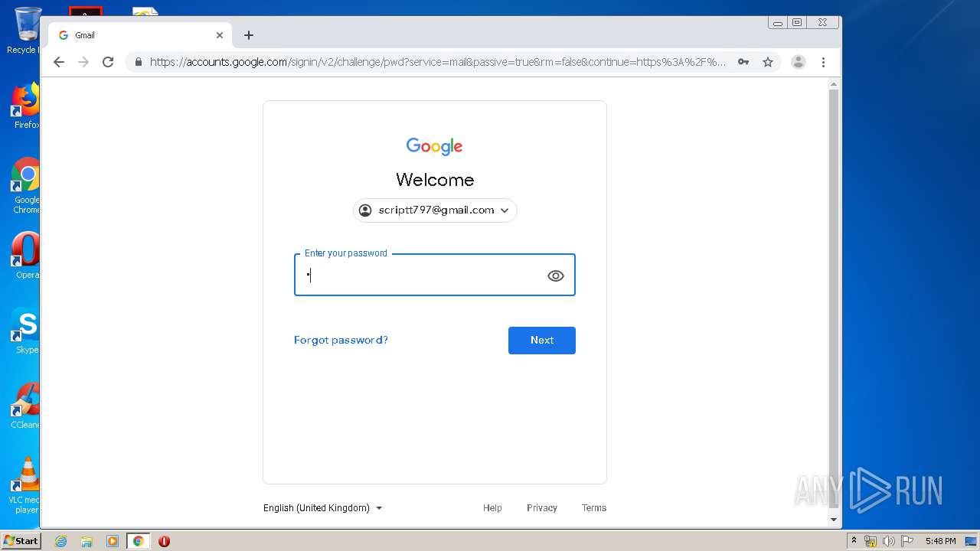Open the Forgot password? link

[x=341, y=341]
